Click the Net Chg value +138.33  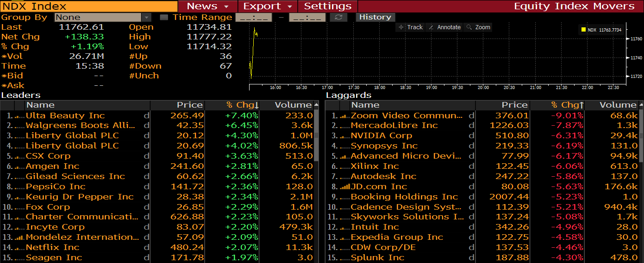click(84, 37)
